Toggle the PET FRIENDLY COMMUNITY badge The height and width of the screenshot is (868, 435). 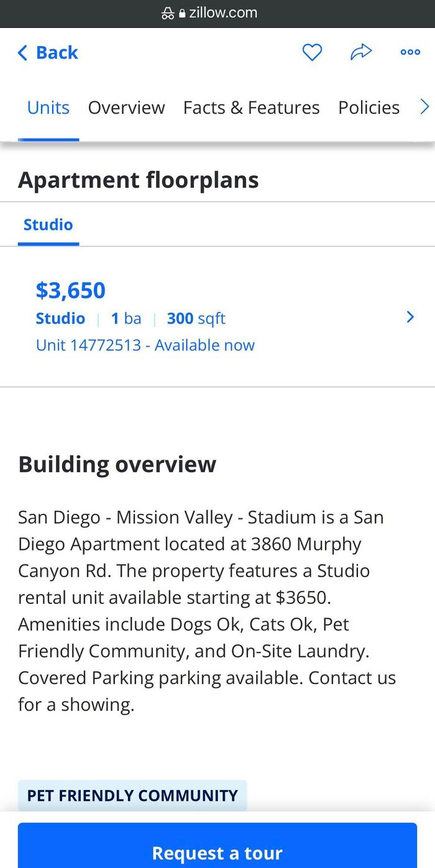click(x=132, y=795)
